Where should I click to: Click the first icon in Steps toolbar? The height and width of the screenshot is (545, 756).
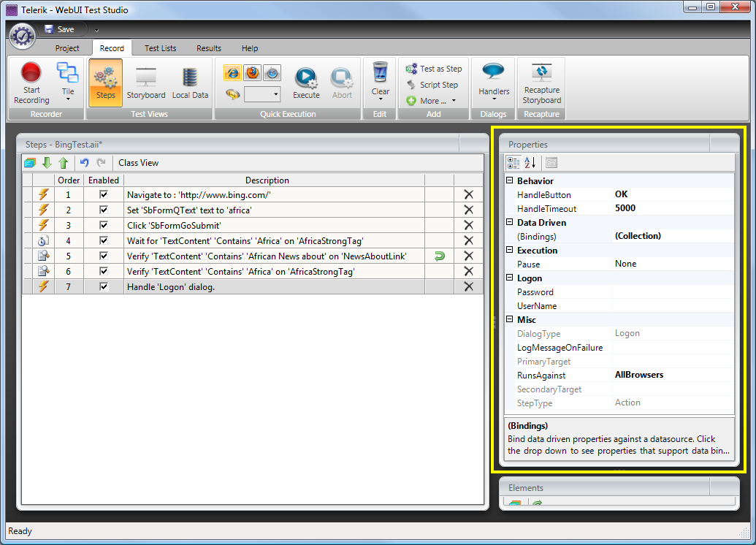pyautogui.click(x=30, y=163)
